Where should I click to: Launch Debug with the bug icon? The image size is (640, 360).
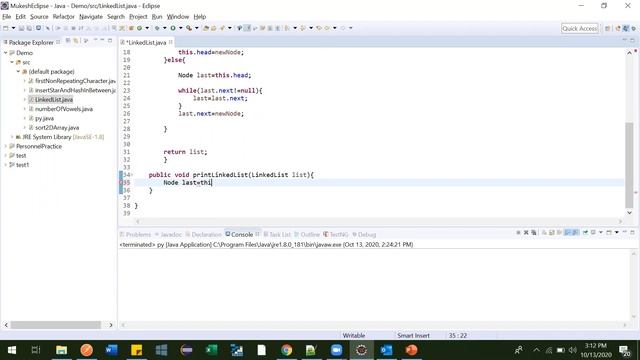click(157, 28)
